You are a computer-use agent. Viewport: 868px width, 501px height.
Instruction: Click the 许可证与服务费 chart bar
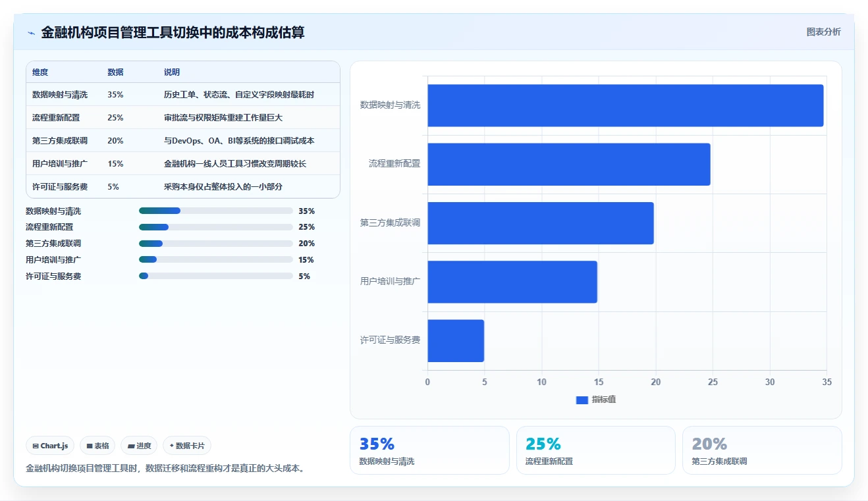coord(456,340)
